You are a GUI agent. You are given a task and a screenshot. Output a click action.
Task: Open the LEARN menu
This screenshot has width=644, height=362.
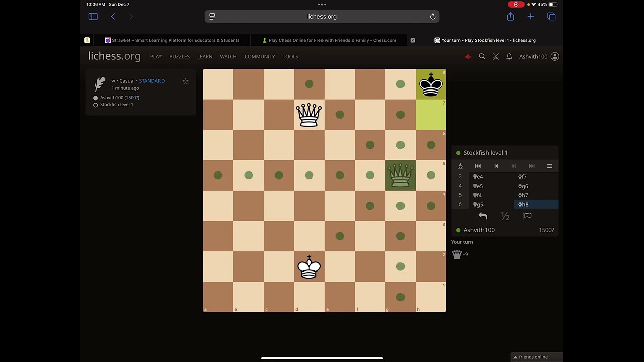[x=205, y=57]
